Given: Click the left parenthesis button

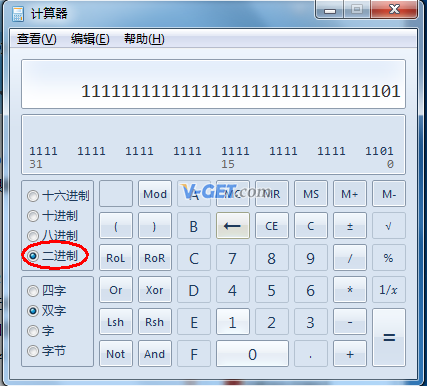Looking at the screenshot, I should point(116,226).
